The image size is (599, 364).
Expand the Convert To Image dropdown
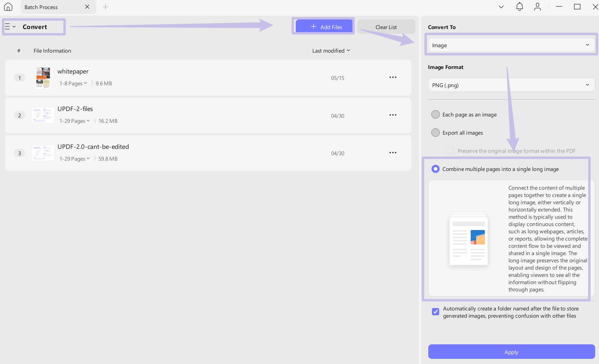click(511, 45)
